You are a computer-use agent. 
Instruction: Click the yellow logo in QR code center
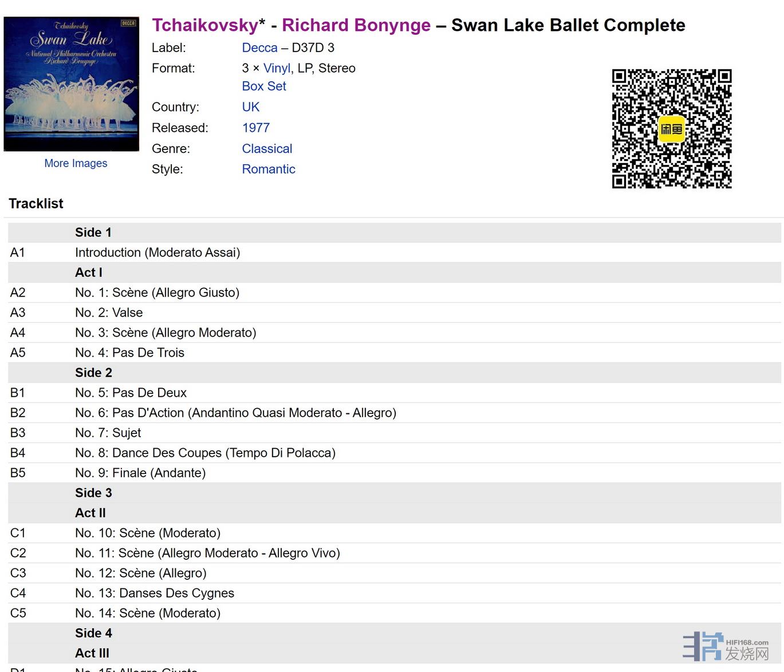(x=671, y=129)
